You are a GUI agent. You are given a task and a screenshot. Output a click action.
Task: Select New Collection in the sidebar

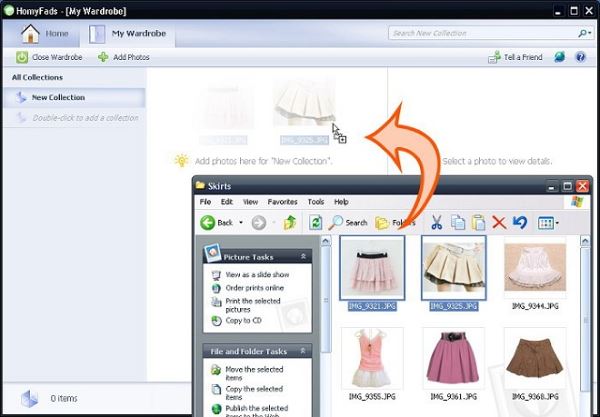(x=74, y=98)
